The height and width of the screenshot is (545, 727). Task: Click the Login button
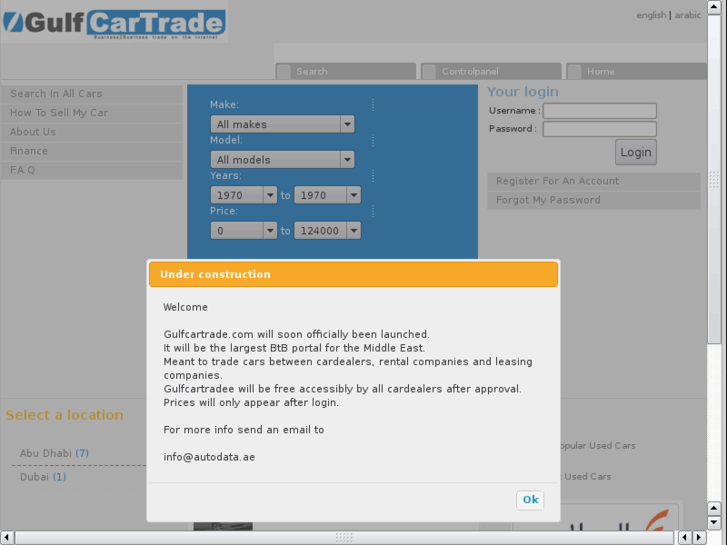(636, 152)
